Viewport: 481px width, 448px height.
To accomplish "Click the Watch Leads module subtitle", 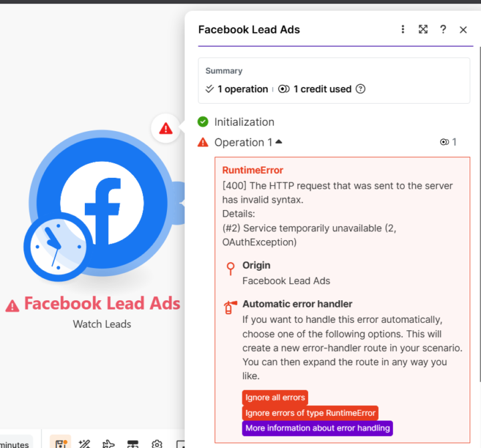I will (102, 324).
